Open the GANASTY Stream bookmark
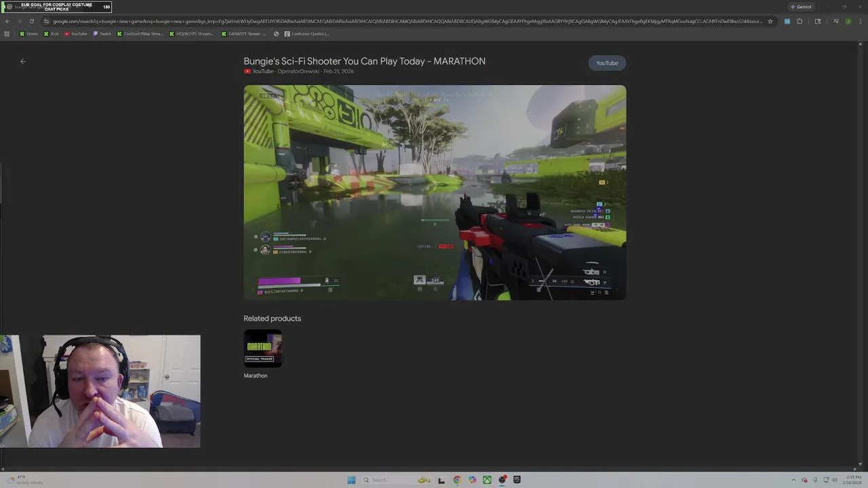This screenshot has width=868, height=488. tap(244, 33)
